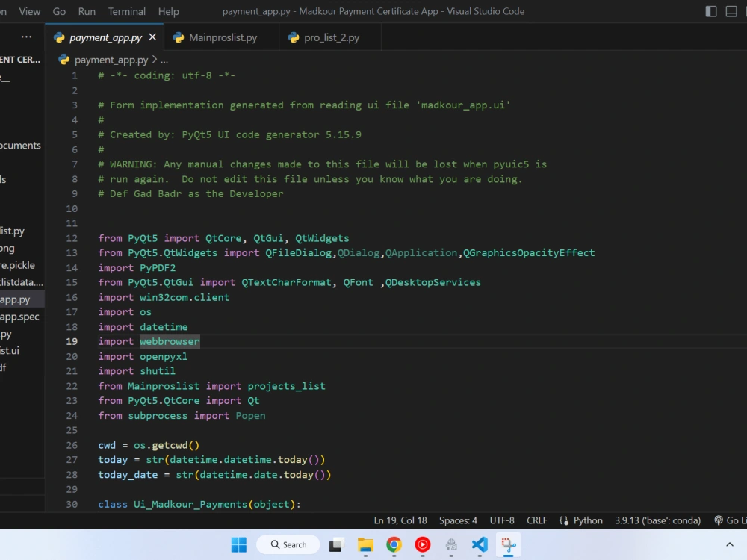Choose interpreter 3.9.13 base conda
This screenshot has width=747, height=560.
(x=657, y=520)
